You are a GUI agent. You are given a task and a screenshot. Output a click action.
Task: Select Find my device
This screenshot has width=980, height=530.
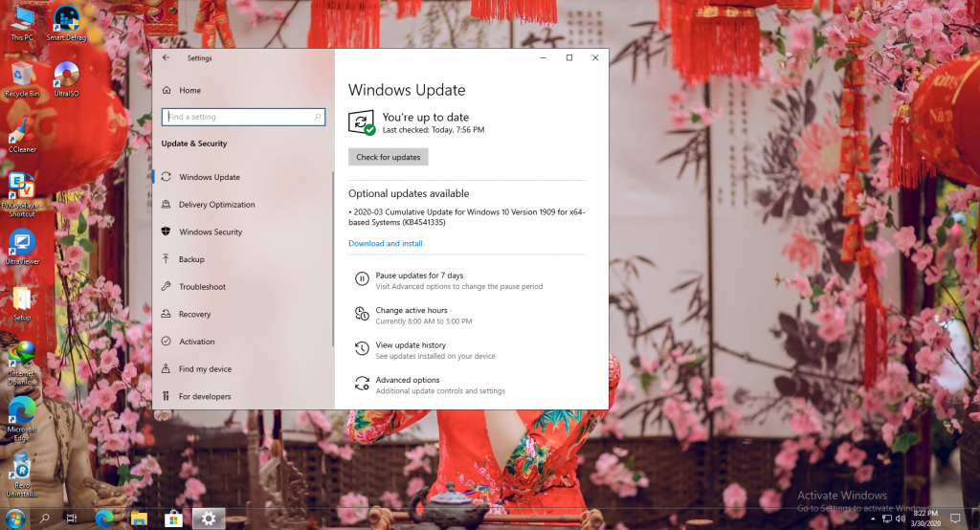pyautogui.click(x=205, y=369)
